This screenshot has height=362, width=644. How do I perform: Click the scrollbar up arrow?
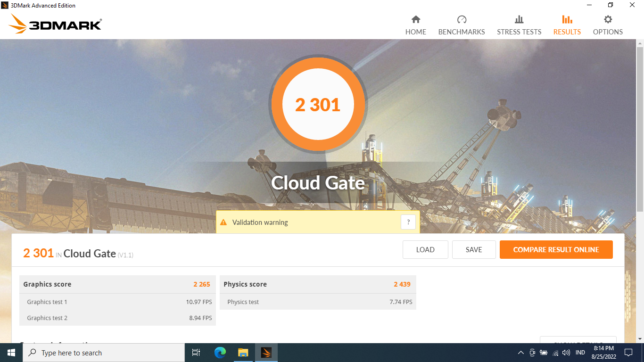click(640, 43)
